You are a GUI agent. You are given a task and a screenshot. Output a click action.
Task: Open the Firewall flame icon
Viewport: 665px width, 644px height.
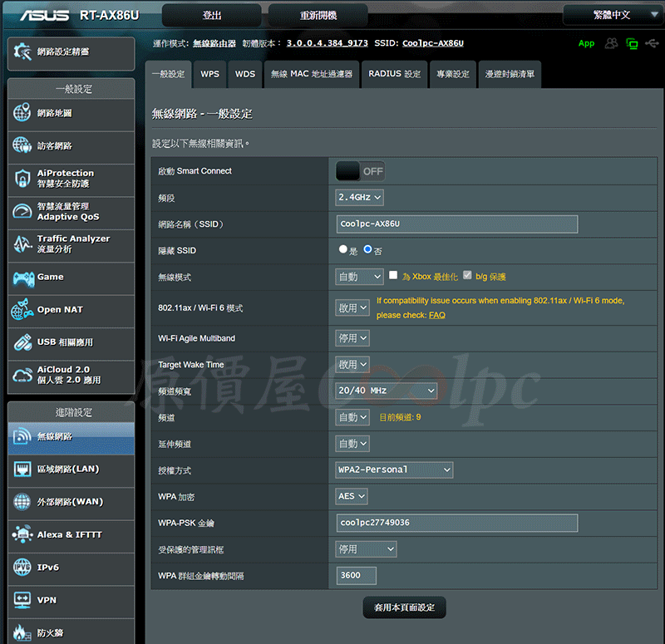22,632
